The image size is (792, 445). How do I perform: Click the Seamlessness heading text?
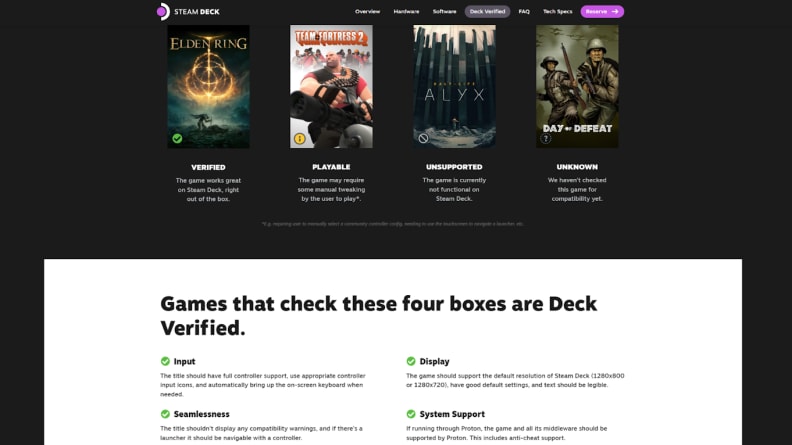pyautogui.click(x=202, y=414)
